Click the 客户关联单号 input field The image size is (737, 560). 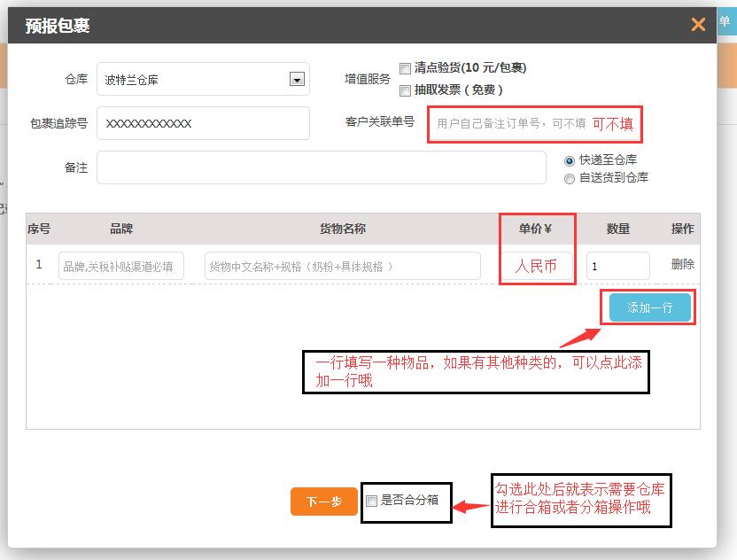click(x=531, y=125)
